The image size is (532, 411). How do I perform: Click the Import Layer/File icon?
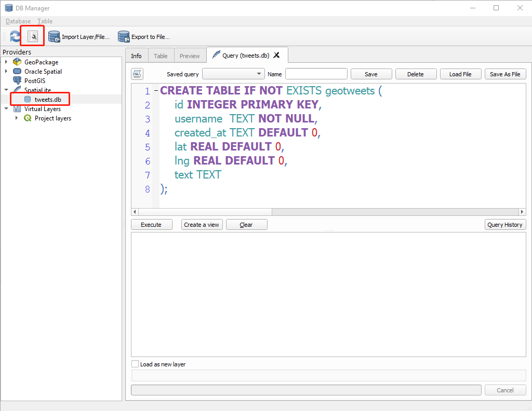[x=54, y=36]
